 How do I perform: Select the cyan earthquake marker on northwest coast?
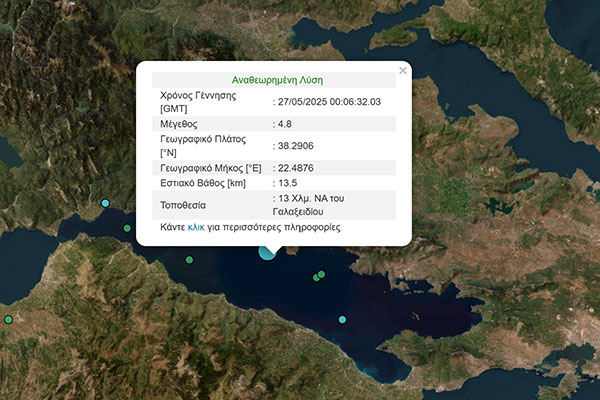point(105,203)
